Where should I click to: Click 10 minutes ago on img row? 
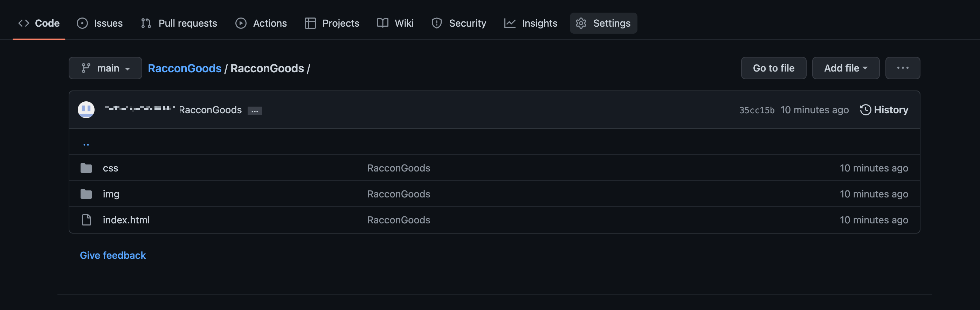click(x=874, y=194)
